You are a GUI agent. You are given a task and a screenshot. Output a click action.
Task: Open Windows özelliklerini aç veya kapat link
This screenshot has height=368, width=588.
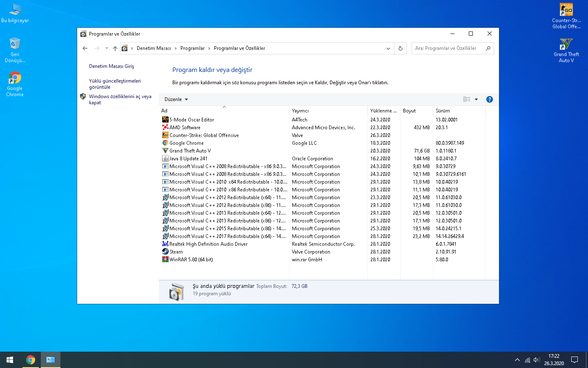click(x=120, y=99)
